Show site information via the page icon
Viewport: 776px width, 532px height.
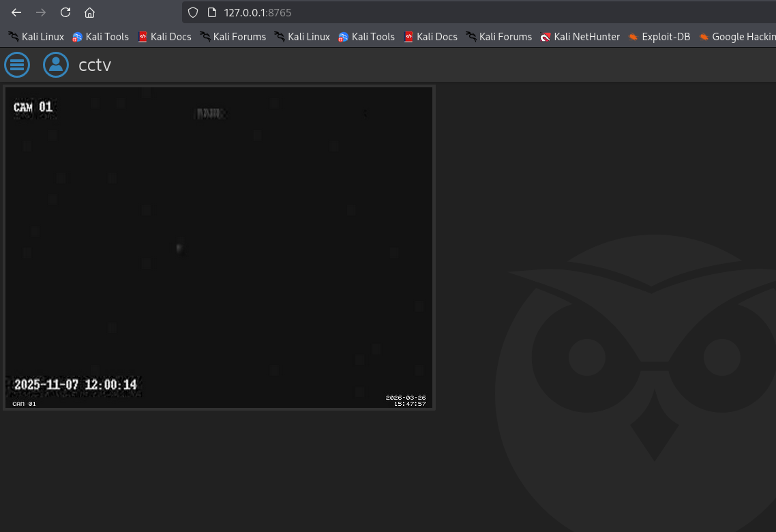[x=211, y=12]
